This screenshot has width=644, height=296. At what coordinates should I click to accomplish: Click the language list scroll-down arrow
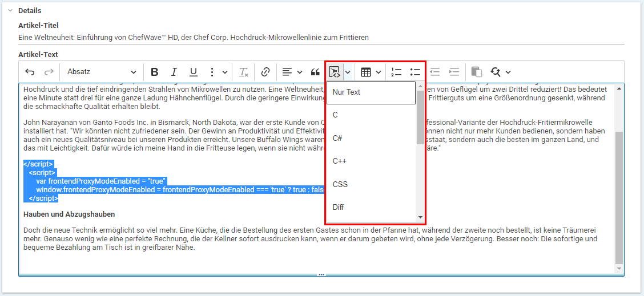tap(420, 217)
